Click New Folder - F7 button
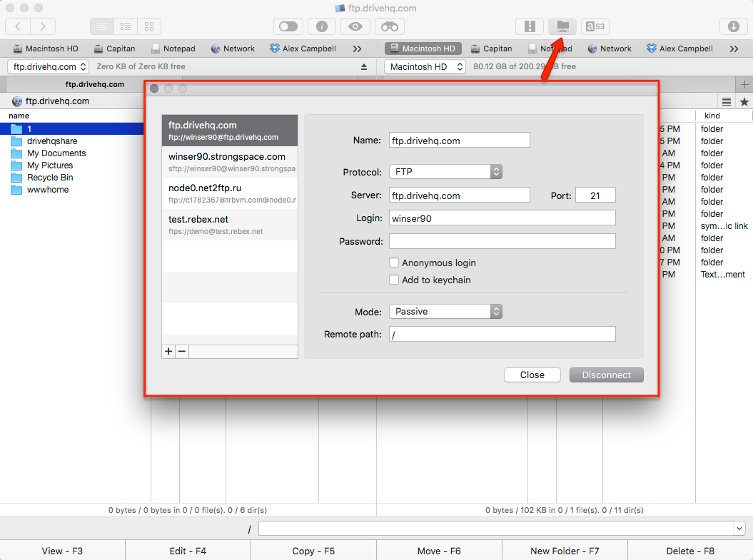 click(x=565, y=551)
